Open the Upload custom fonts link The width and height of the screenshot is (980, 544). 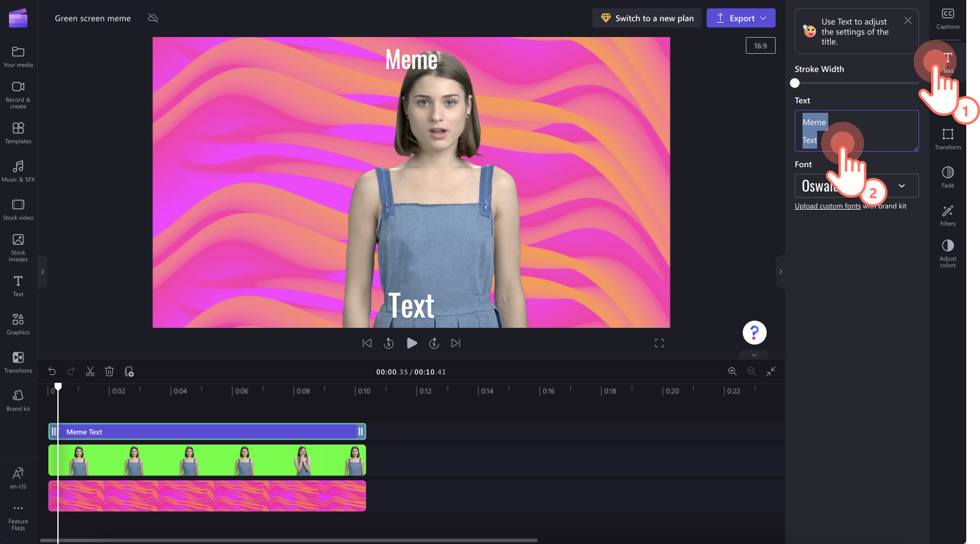point(828,205)
